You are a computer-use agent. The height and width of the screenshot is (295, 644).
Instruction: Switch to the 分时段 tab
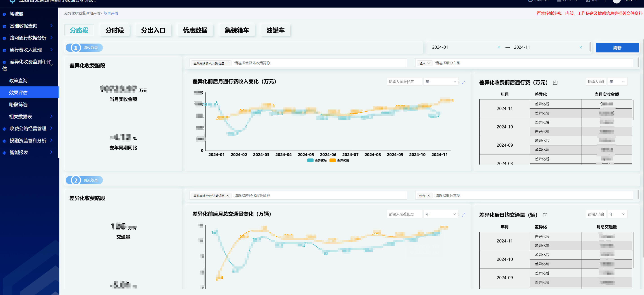click(115, 30)
